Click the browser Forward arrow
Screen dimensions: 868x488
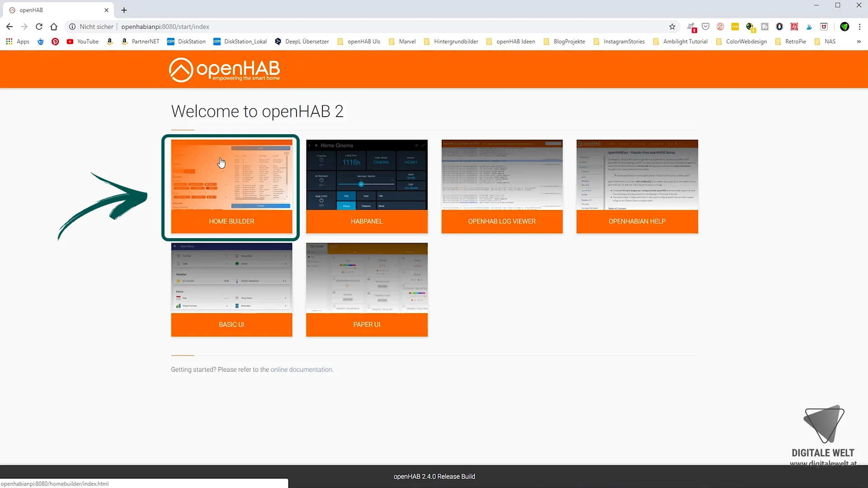coord(24,27)
